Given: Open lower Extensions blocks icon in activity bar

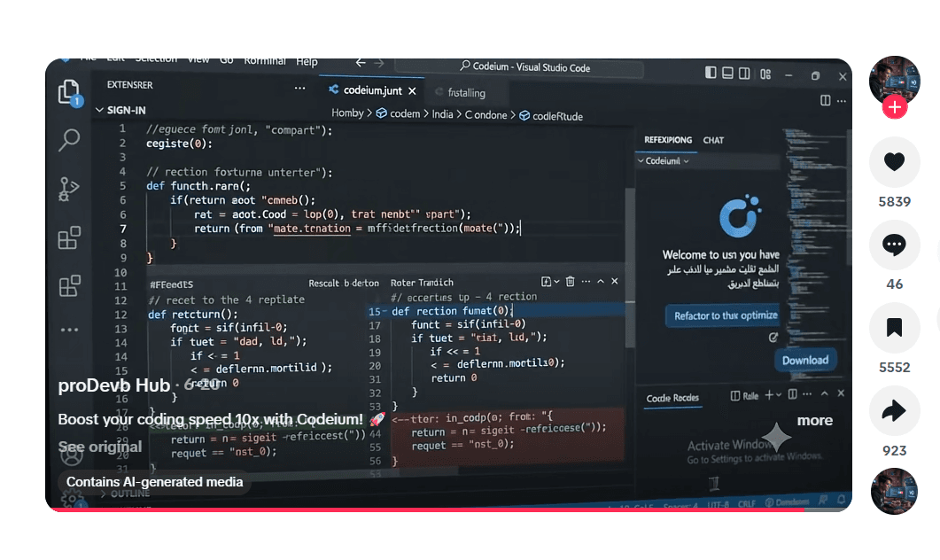Looking at the screenshot, I should pyautogui.click(x=69, y=285).
